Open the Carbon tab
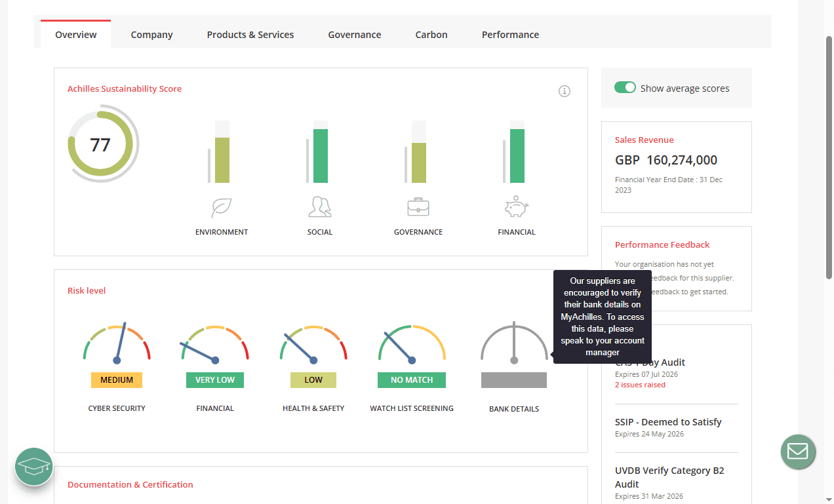This screenshot has height=504, width=834. tap(431, 34)
